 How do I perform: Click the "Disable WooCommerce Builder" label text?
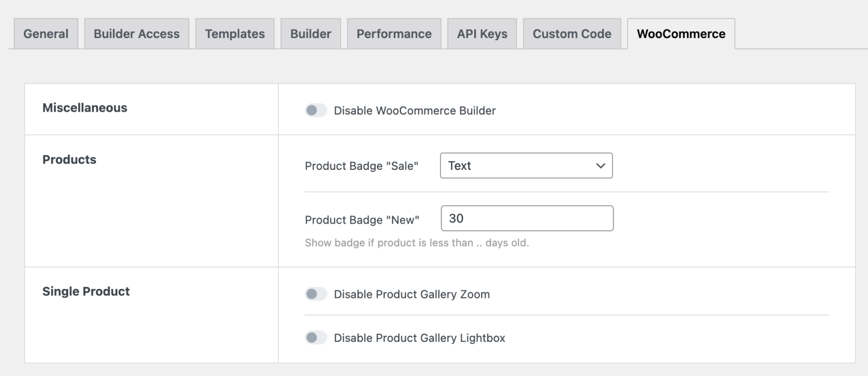[x=414, y=111]
